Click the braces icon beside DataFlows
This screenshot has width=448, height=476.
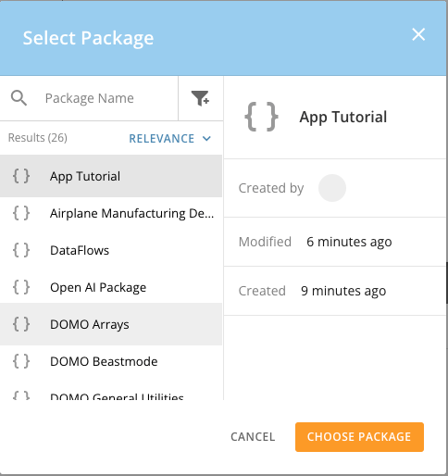[21, 250]
